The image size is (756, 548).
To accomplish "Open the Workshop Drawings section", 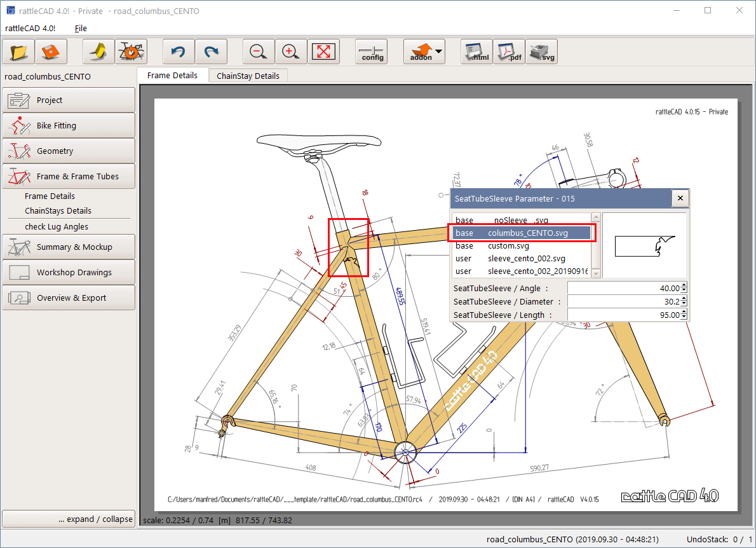I will (69, 273).
